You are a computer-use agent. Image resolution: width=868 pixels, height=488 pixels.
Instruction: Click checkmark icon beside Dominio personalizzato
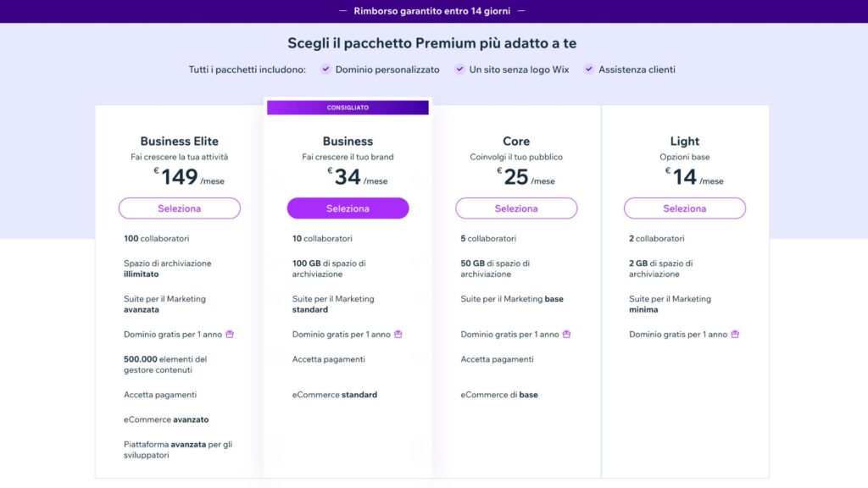click(x=325, y=69)
